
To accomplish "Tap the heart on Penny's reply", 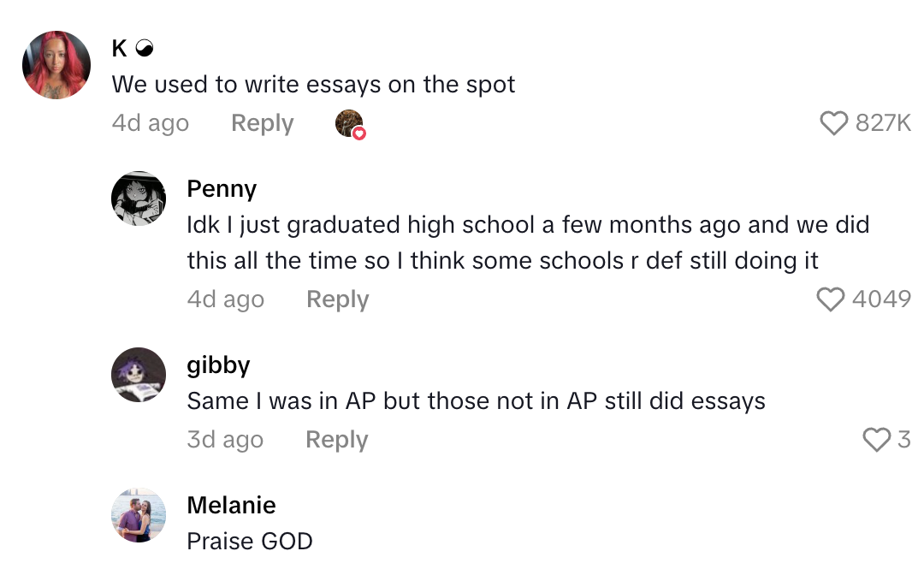I will (x=829, y=299).
